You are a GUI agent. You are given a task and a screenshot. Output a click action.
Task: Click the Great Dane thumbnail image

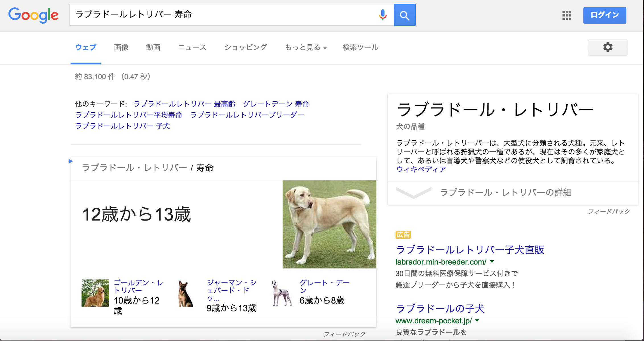pyautogui.click(x=281, y=294)
